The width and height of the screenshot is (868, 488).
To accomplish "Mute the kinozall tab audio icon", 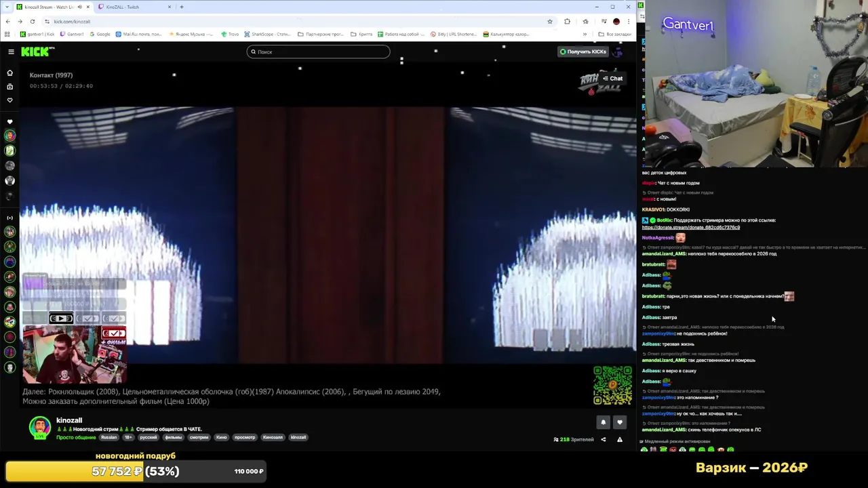I will 79,7.
